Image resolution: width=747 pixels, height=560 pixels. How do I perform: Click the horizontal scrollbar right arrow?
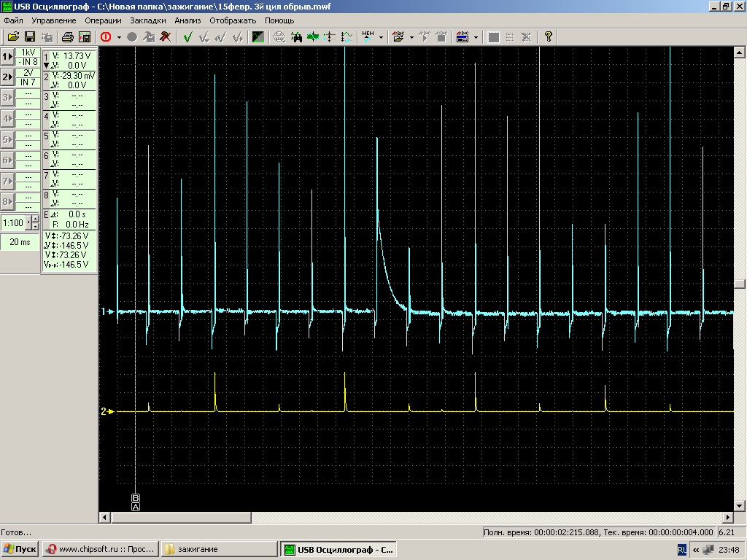coord(727,517)
